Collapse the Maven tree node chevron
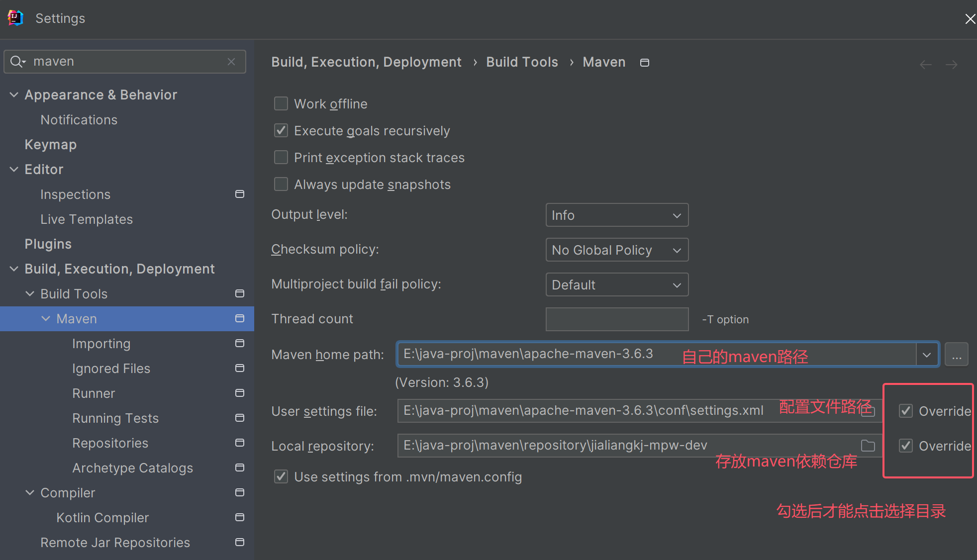 (x=46, y=318)
